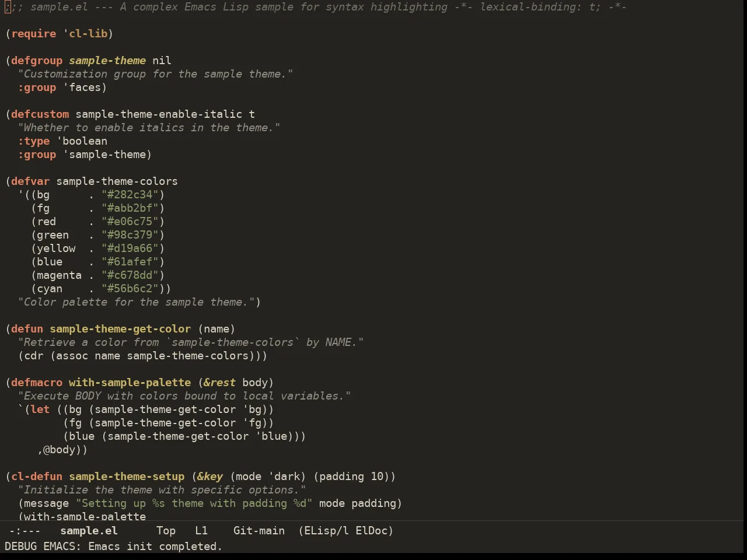This screenshot has height=560, width=747.
Task: Click the L1 line number indicator
Action: [x=201, y=531]
